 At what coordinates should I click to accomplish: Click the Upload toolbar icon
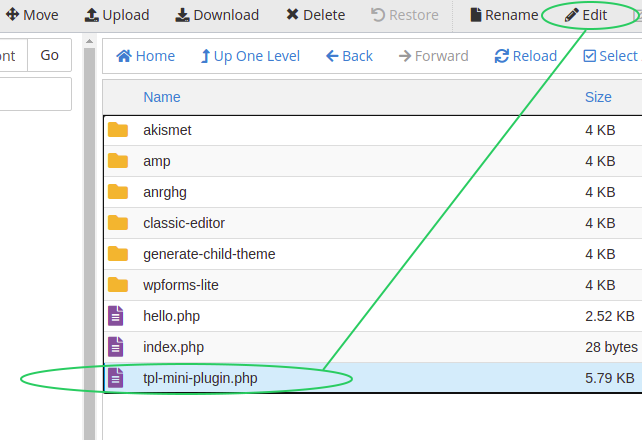click(91, 15)
